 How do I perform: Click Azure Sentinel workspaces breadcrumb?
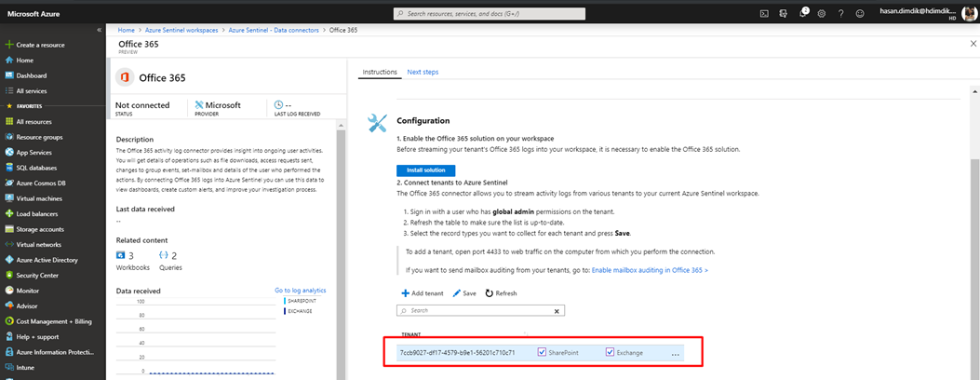point(181,30)
